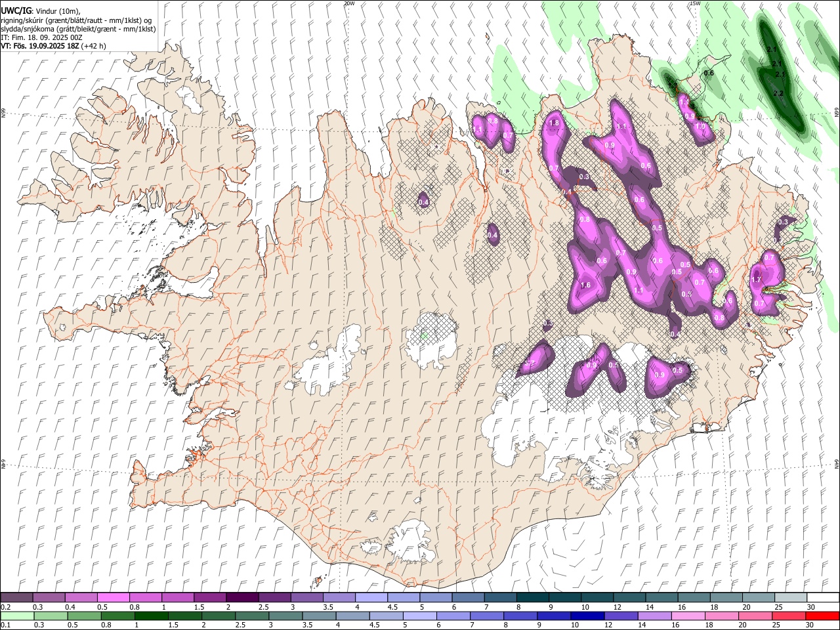Image resolution: width=840 pixels, height=630 pixels.
Task: Click the '0.4' legend label under the swatches
Action: (x=70, y=607)
